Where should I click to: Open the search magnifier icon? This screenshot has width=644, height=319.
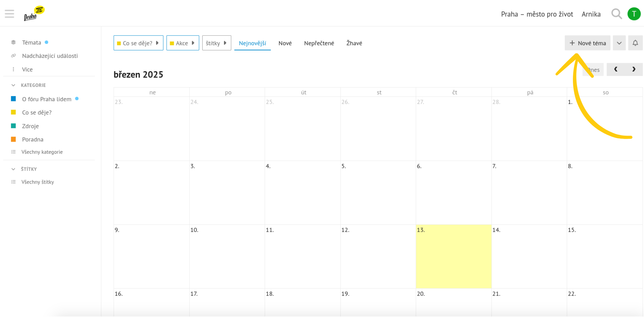tap(616, 14)
